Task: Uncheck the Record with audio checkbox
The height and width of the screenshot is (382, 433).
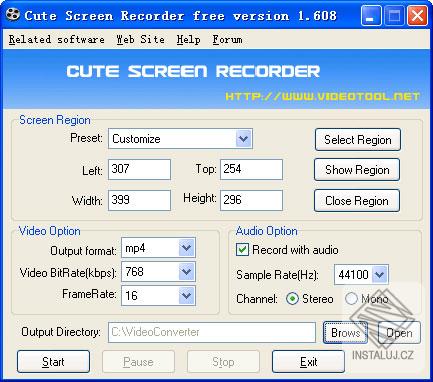Action: 242,250
